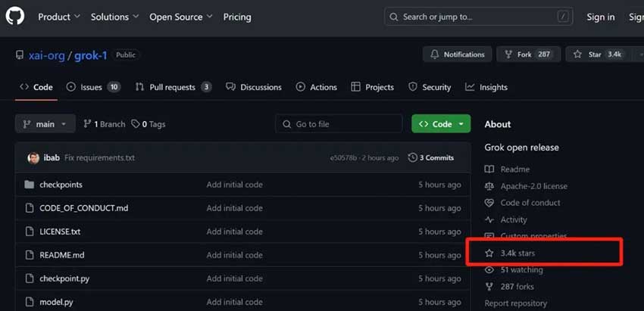
Task: Open the checkpoints folder
Action: click(61, 185)
